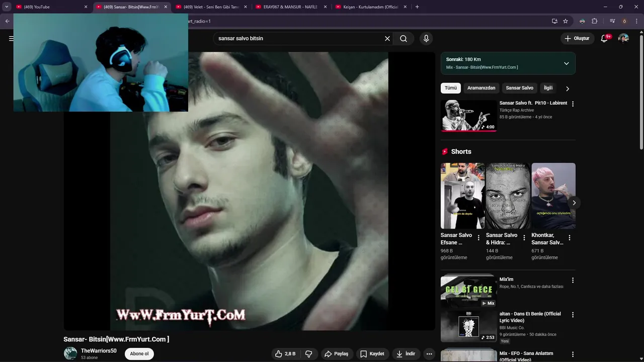Open the YouTube account avatar menu
644x362 pixels.
point(623,38)
